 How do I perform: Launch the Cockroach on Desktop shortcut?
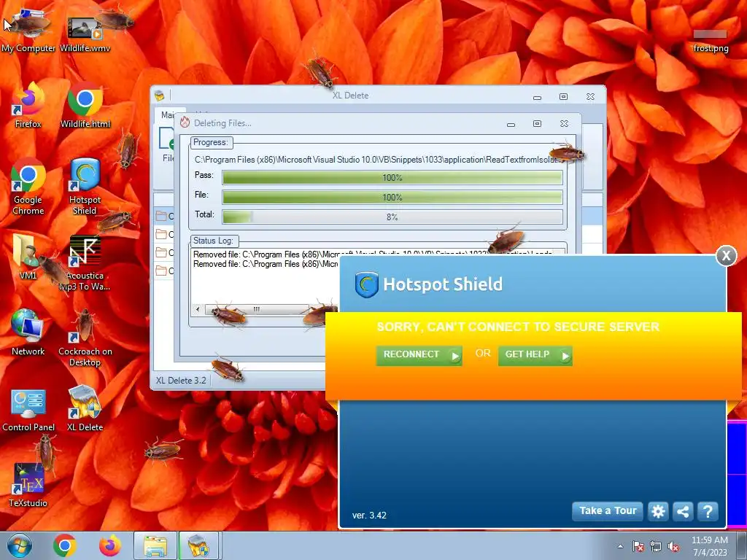85,338
